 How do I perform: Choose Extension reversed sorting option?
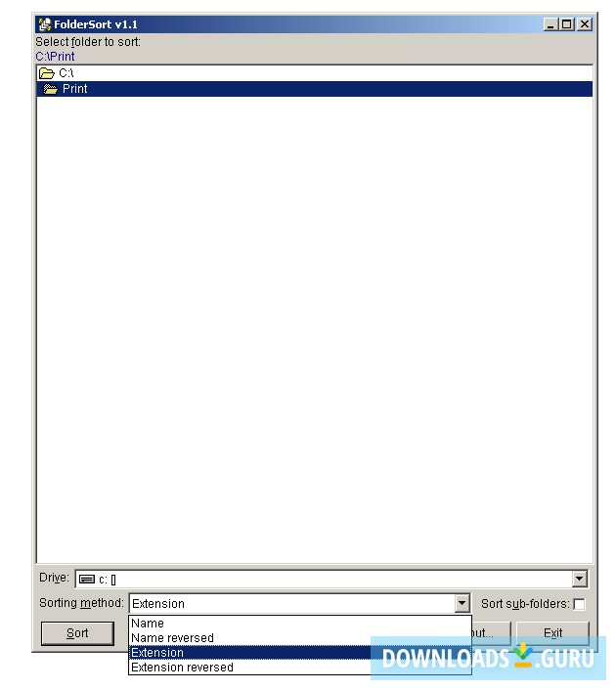pos(300,668)
